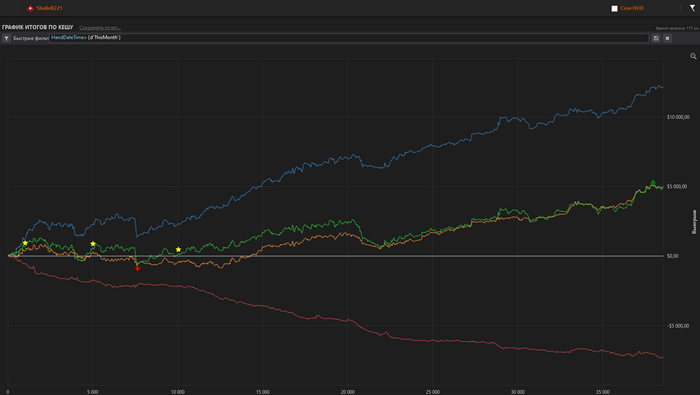Click into the HandDateTime filter input field
This screenshot has height=395, width=700.
(x=349, y=38)
